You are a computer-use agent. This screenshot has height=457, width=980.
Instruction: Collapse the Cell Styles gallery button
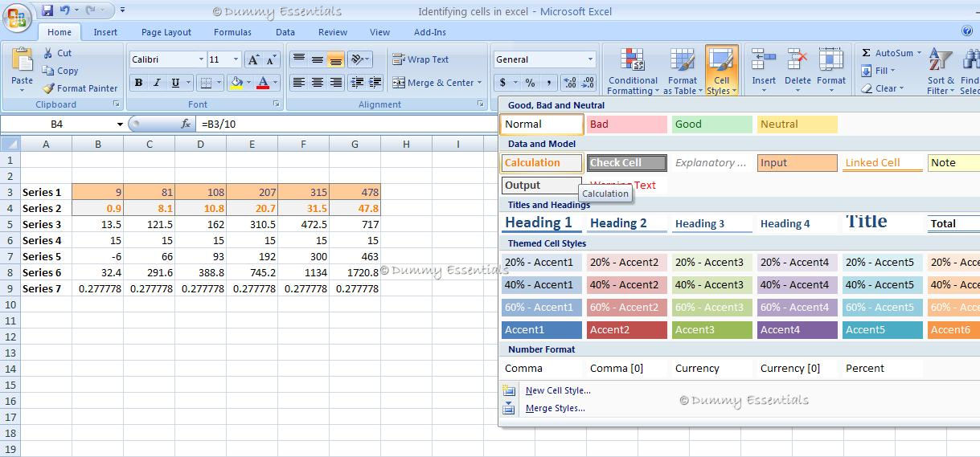[x=721, y=71]
